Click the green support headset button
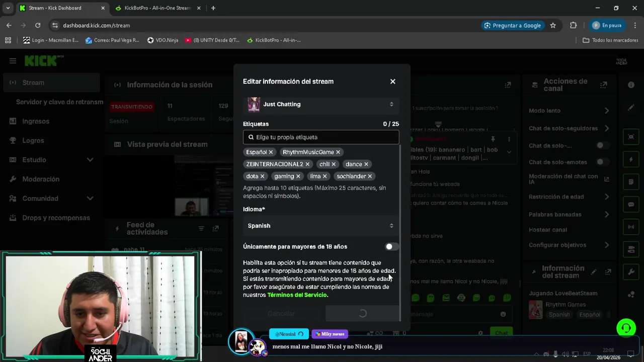 coord(626,328)
